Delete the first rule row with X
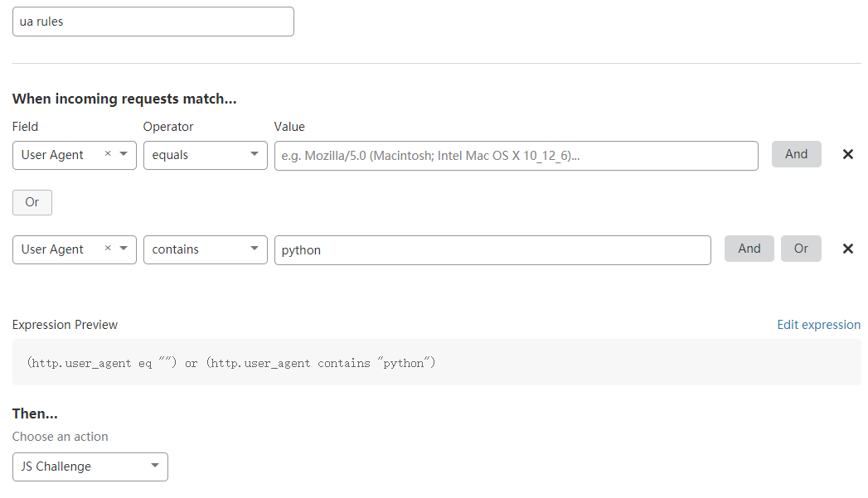Image resolution: width=868 pixels, height=498 pixels. pyautogui.click(x=847, y=154)
